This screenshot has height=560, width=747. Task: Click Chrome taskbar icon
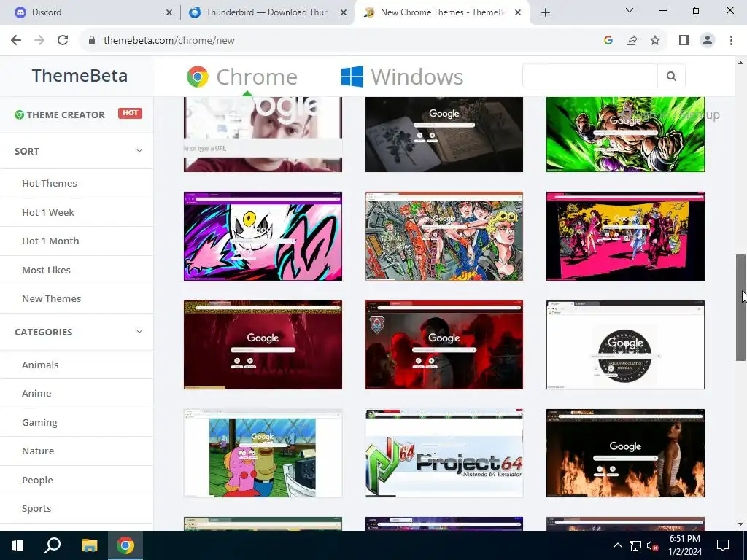(x=125, y=545)
